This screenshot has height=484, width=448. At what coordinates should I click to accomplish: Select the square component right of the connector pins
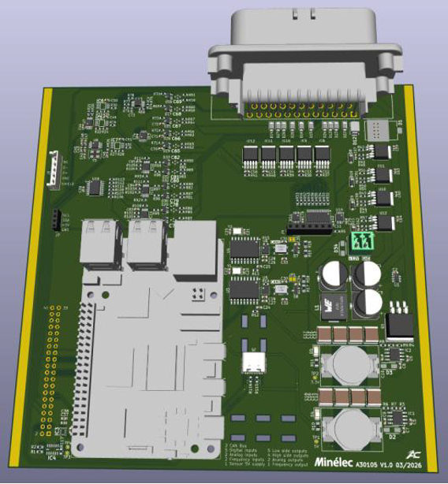(x=377, y=131)
